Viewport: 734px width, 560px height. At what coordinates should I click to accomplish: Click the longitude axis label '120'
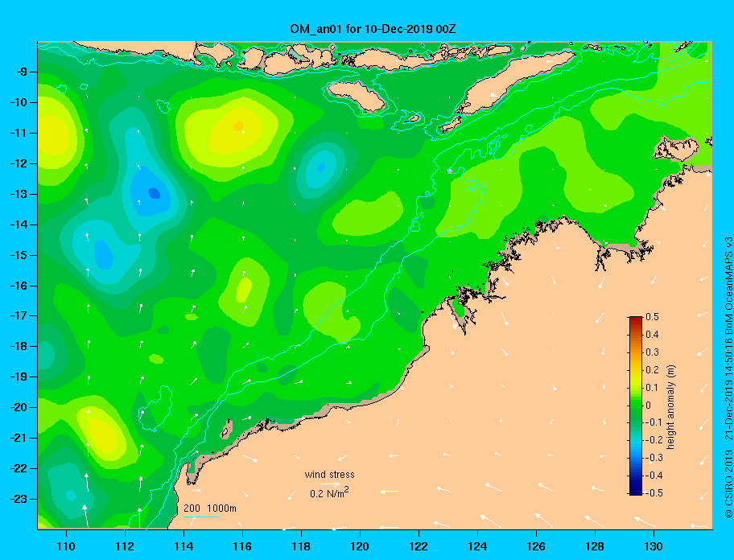(360, 546)
